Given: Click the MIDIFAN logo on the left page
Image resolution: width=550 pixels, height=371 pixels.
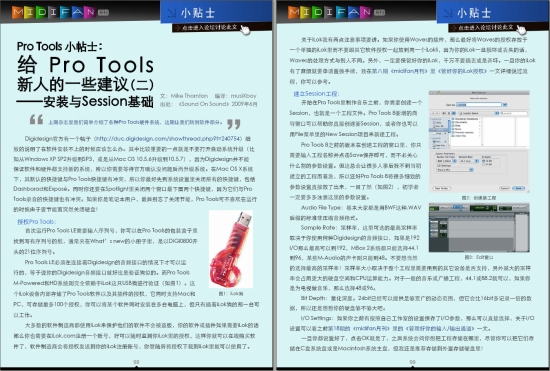Looking at the screenshot, I should click(x=54, y=12).
